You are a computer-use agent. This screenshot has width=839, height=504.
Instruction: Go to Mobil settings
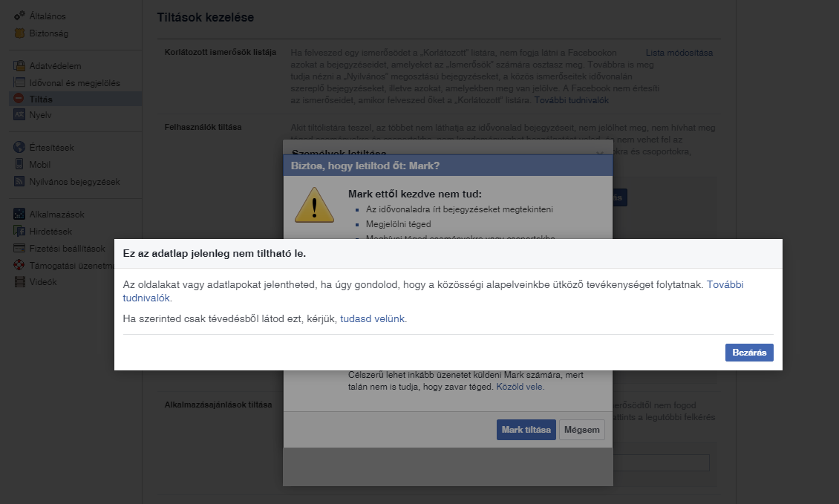click(39, 164)
